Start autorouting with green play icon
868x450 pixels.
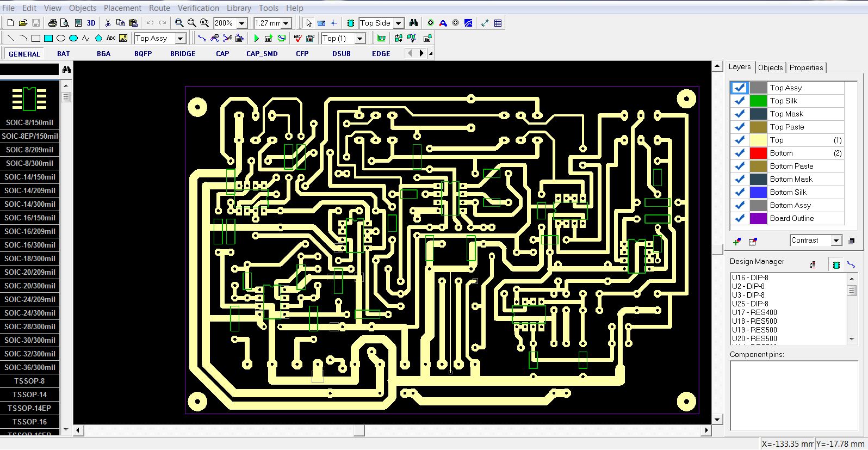click(x=256, y=38)
